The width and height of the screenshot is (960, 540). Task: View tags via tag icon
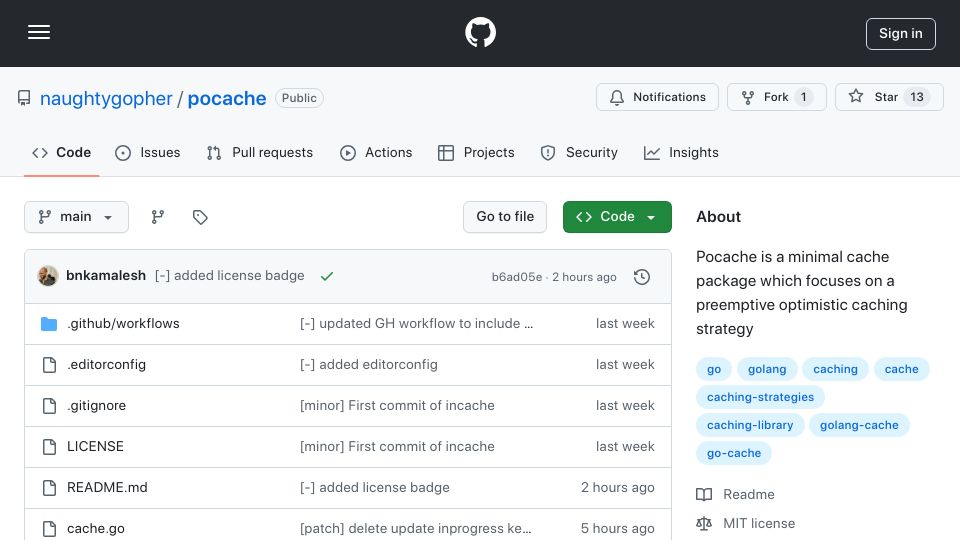(200, 217)
